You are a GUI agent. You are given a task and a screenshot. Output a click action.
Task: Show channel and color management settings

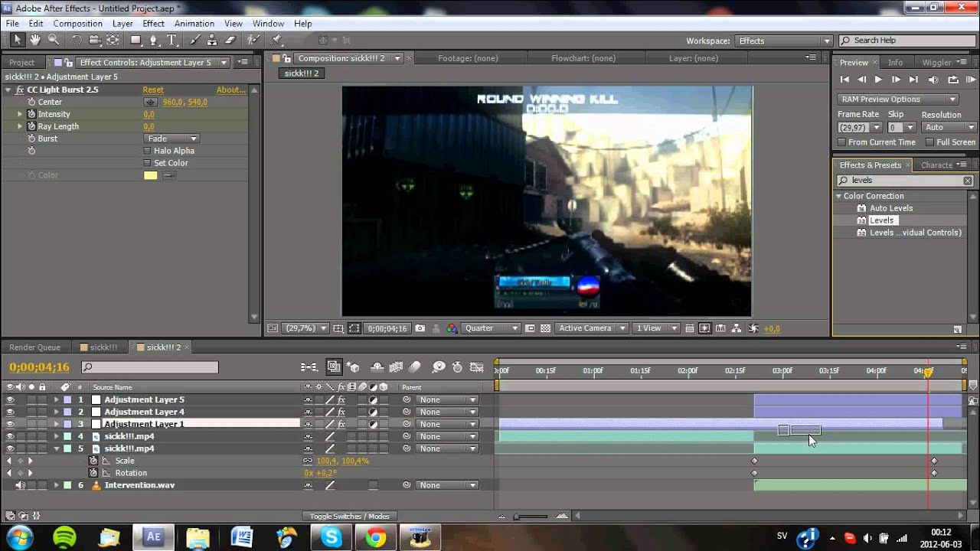click(452, 328)
